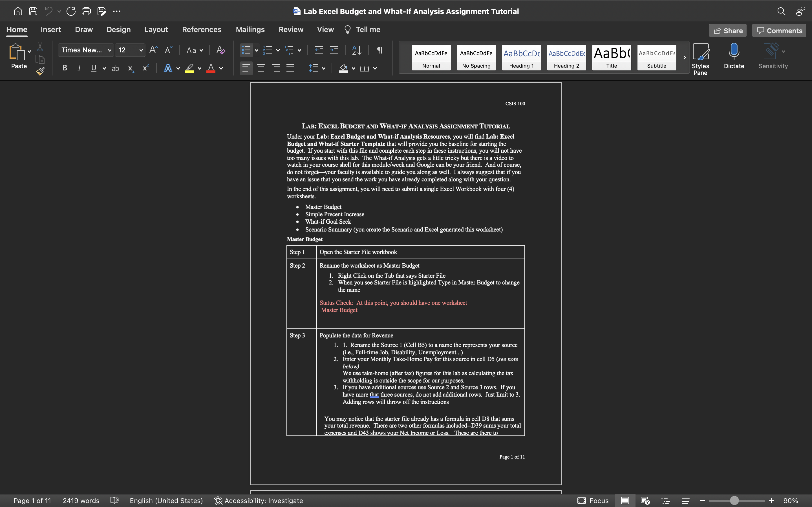Viewport: 812px width, 507px height.
Task: Open the font size dropdown
Action: (x=141, y=50)
